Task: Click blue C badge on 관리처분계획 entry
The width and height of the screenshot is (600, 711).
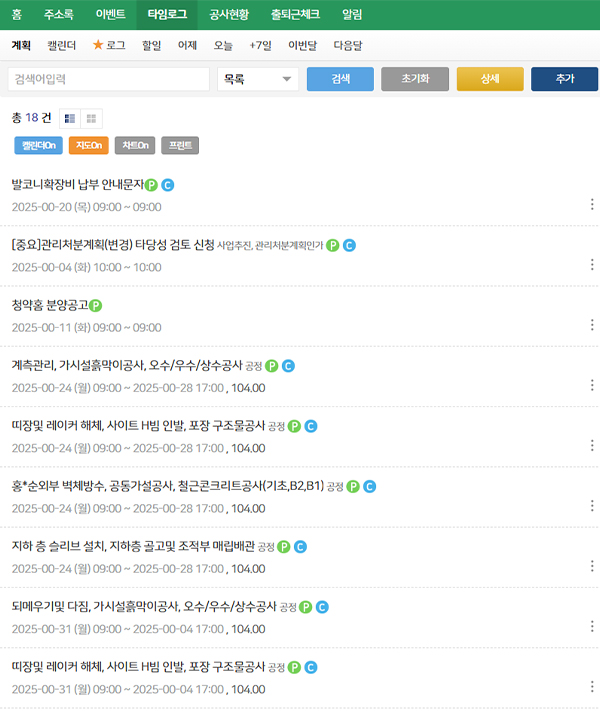Action: [349, 245]
